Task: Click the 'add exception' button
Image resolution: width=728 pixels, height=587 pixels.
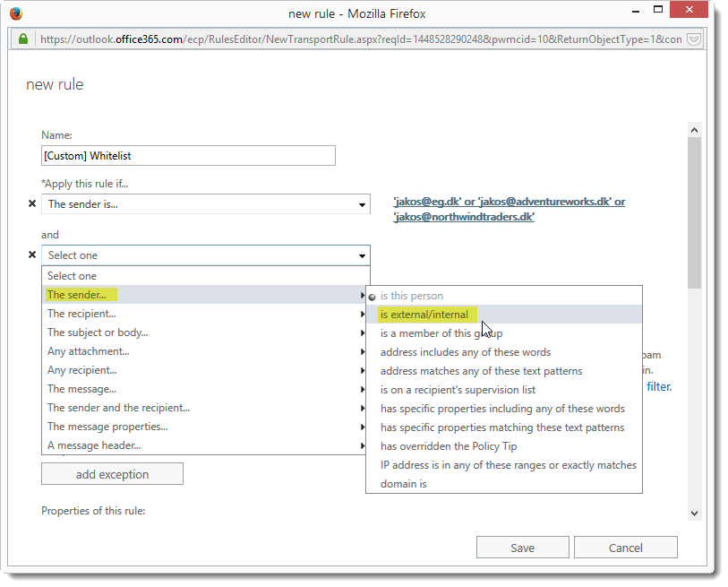Action: (112, 474)
